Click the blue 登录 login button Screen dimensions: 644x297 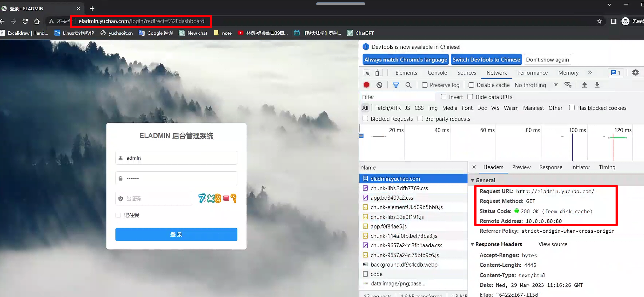[176, 235]
